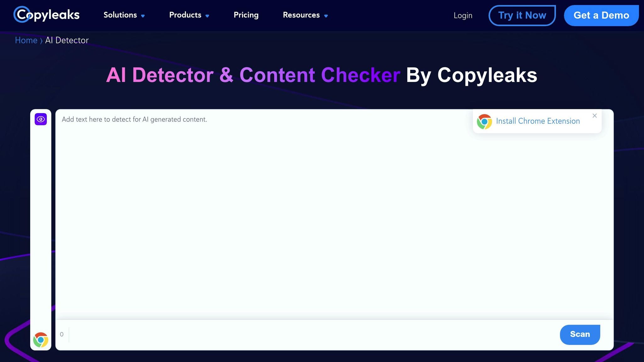Screen dimensions: 644x362
Task: Dismiss the Install Chrome Extension popup
Action: [595, 116]
